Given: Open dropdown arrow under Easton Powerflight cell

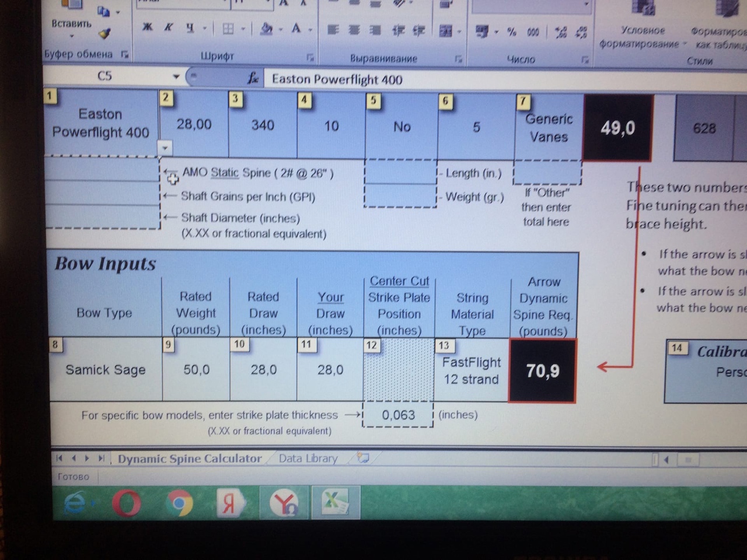Looking at the screenshot, I should (x=165, y=148).
